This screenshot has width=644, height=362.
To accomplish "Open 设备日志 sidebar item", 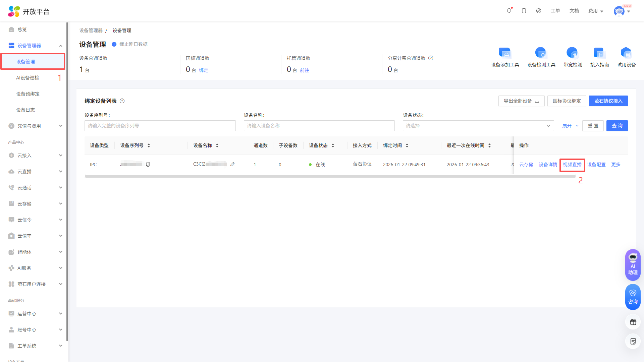I will 25,110.
